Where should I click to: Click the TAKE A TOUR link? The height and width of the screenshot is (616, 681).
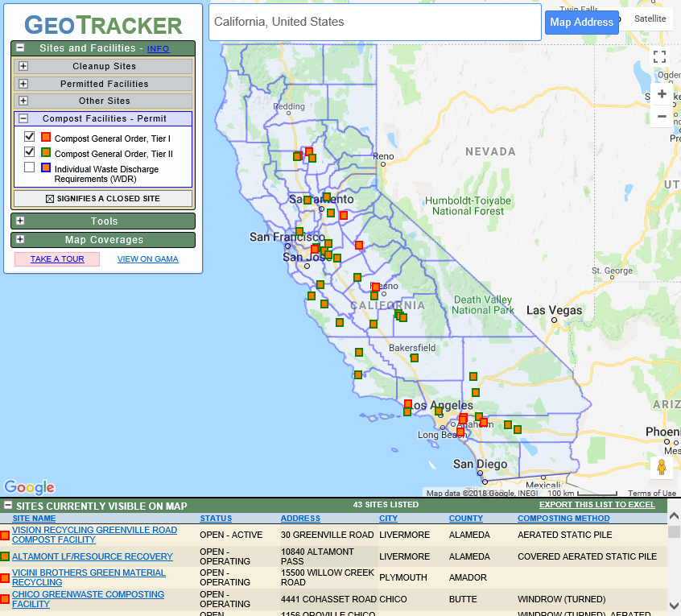coord(57,259)
